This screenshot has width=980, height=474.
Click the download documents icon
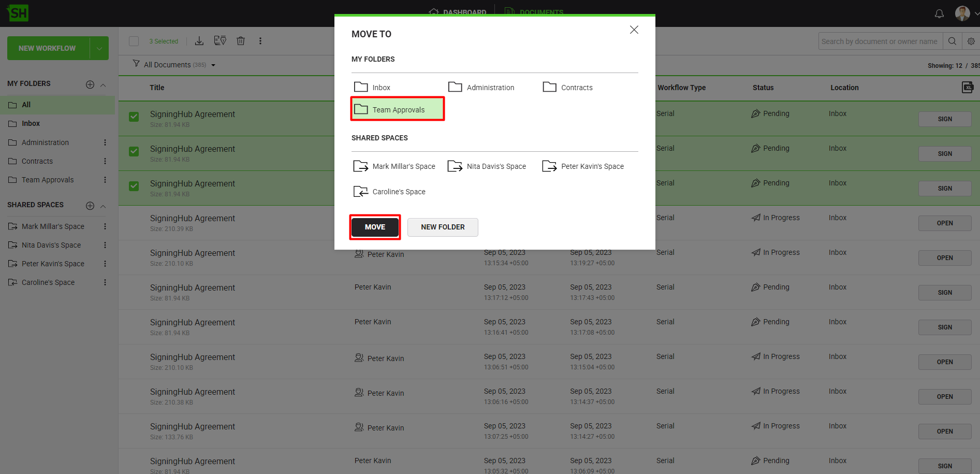199,41
